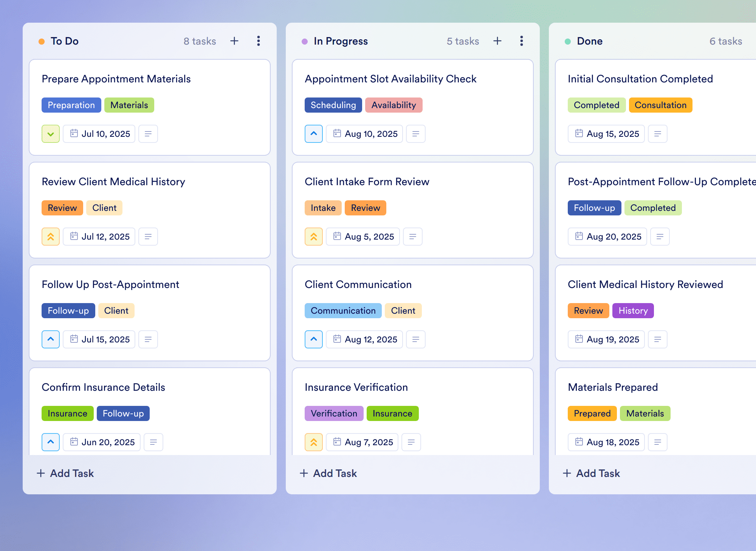Viewport: 756px width, 551px height.
Task: Click the Verification tag
Action: [334, 413]
